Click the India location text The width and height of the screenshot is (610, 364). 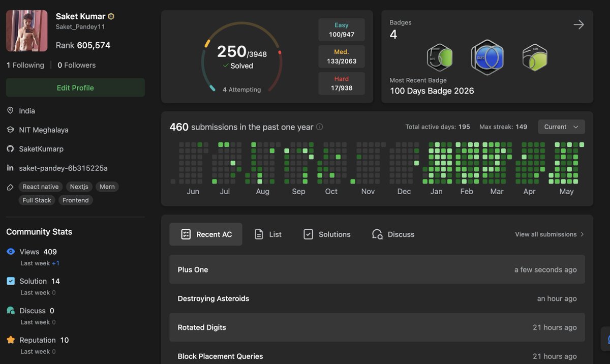(27, 111)
